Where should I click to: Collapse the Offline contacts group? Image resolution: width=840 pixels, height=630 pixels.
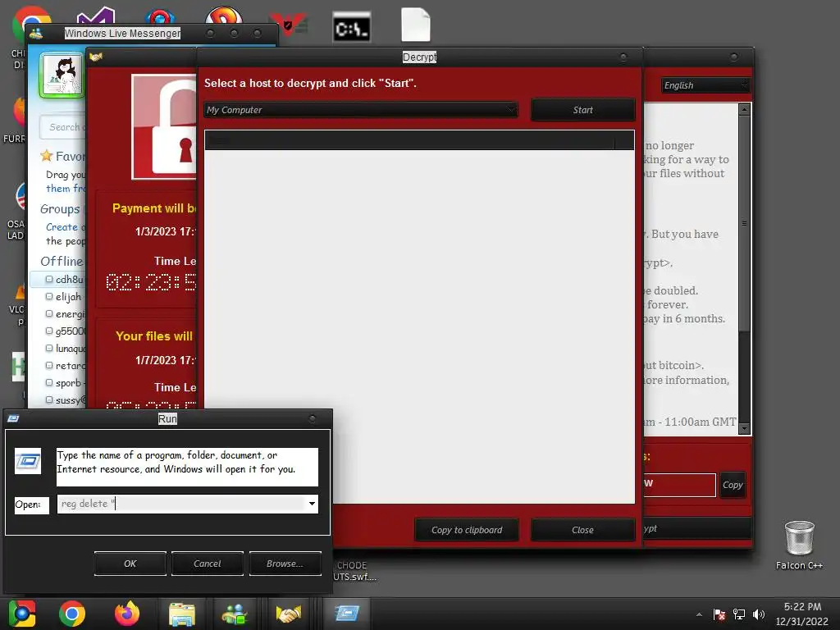pyautogui.click(x=62, y=261)
